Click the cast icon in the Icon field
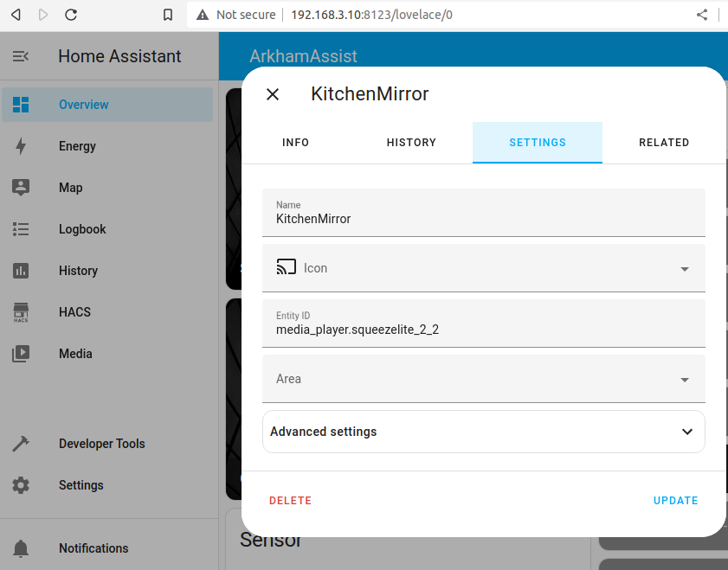 point(286,267)
